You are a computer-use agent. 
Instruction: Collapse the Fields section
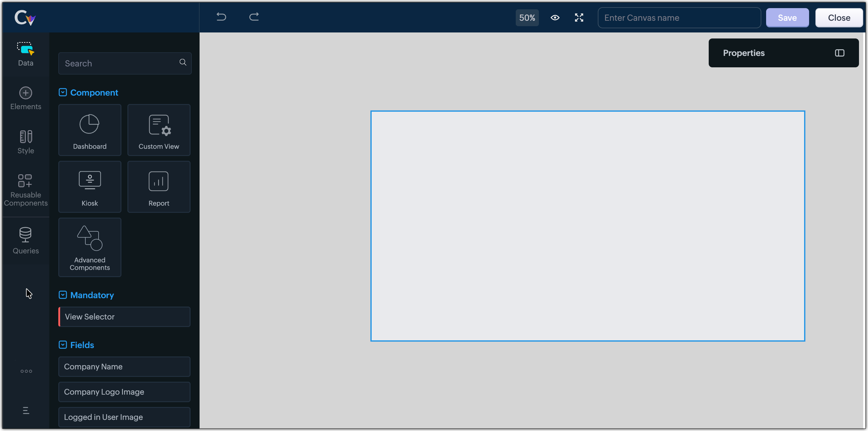(63, 345)
